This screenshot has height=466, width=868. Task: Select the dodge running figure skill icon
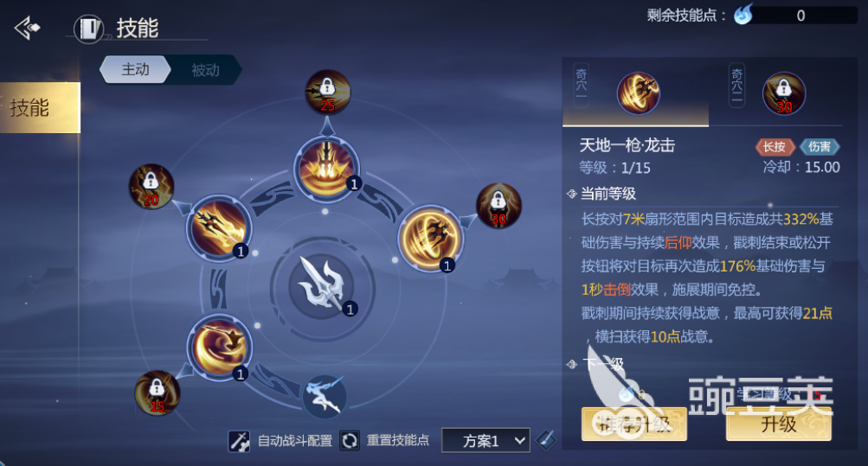pyautogui.click(x=325, y=396)
